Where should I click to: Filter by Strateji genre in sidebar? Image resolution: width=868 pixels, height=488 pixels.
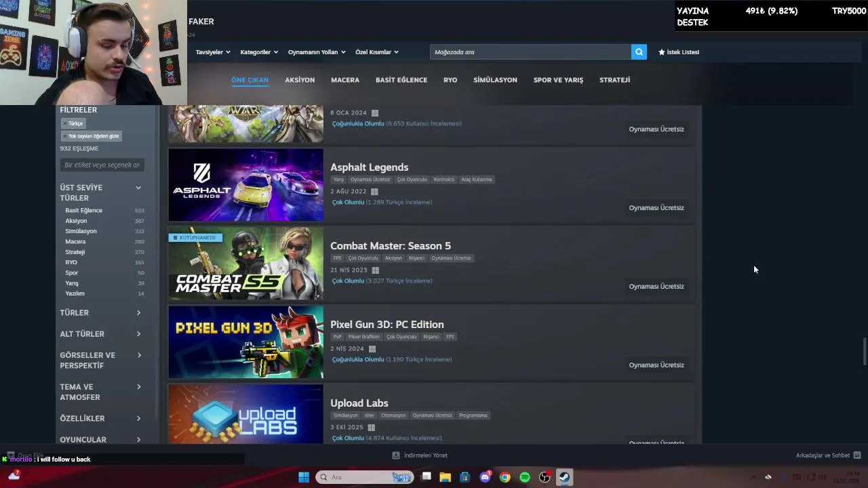pyautogui.click(x=75, y=252)
